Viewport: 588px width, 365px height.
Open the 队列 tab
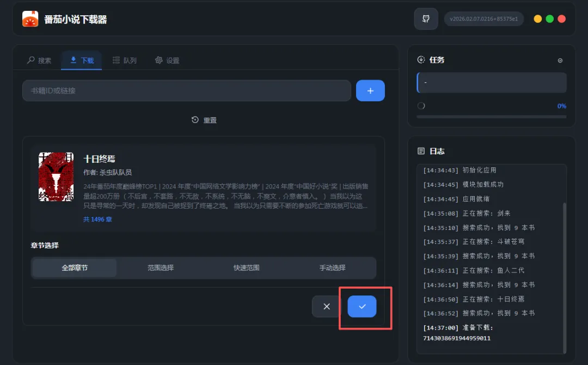(x=125, y=60)
